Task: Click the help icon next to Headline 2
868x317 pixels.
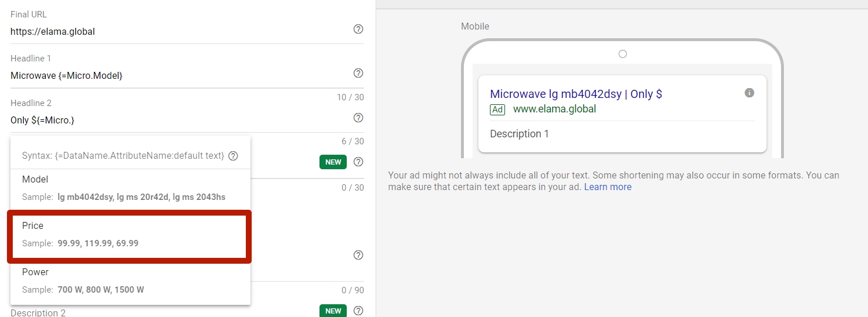Action: [x=358, y=118]
